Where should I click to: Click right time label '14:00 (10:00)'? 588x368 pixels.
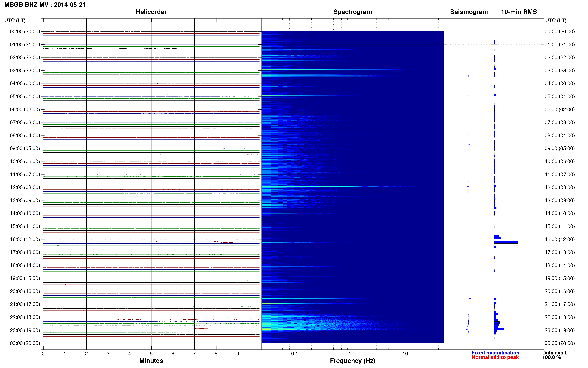click(560, 213)
